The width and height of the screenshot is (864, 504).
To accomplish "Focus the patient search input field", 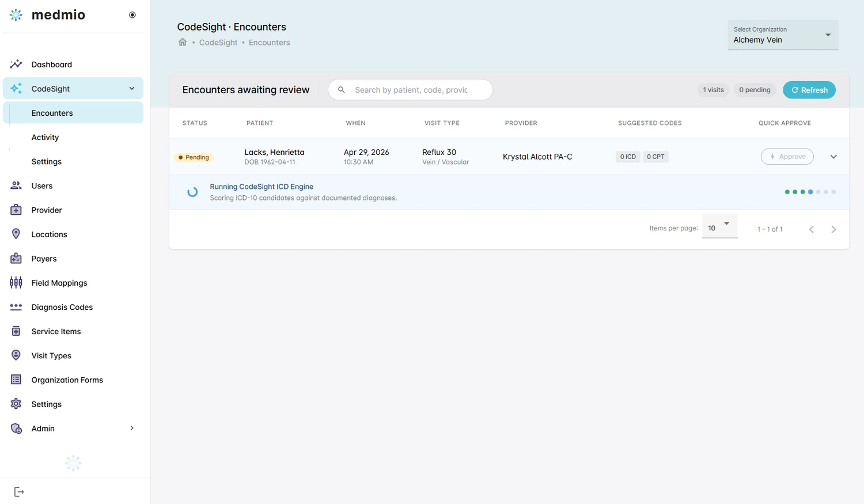I will click(x=411, y=90).
